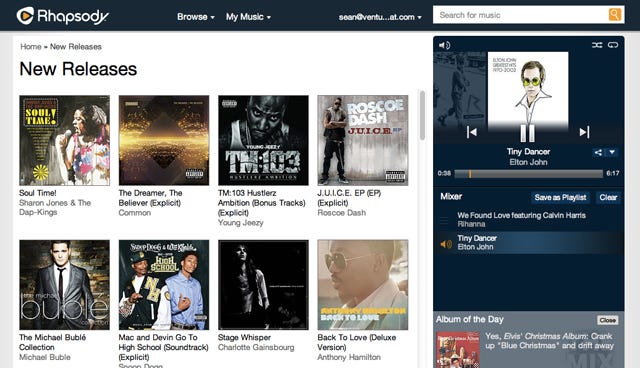Click the Stage Whisper title link
Image resolution: width=640 pixels, height=368 pixels.
click(x=244, y=337)
